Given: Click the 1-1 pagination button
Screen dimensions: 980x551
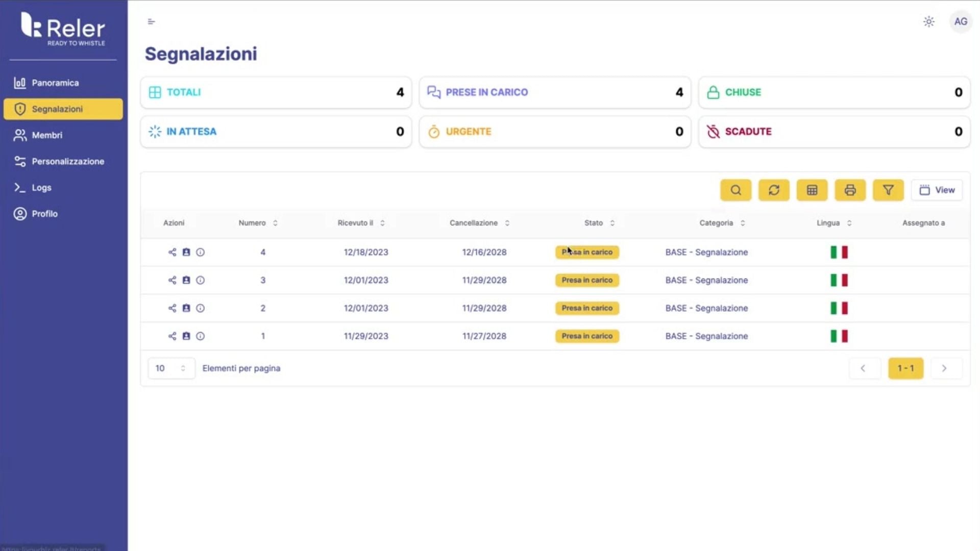Looking at the screenshot, I should coord(905,368).
